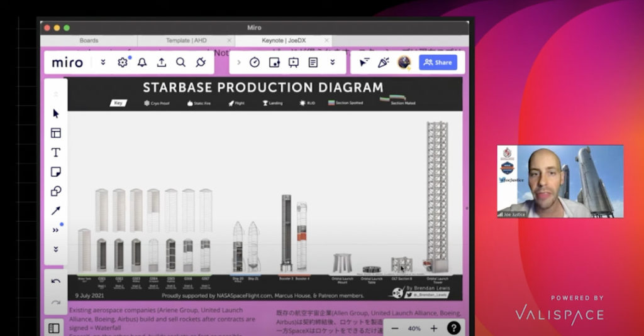
Task: Expand more collaboration tools double chevron
Action: click(x=333, y=62)
